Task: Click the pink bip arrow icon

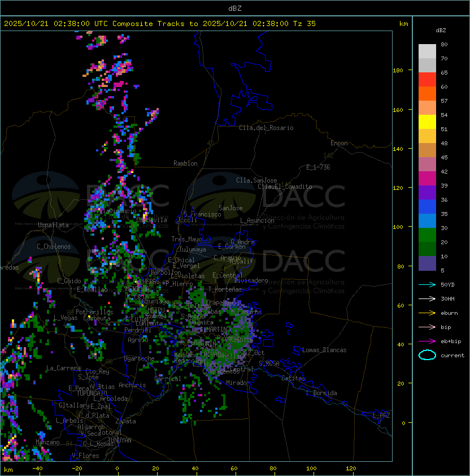Action: 427,327
